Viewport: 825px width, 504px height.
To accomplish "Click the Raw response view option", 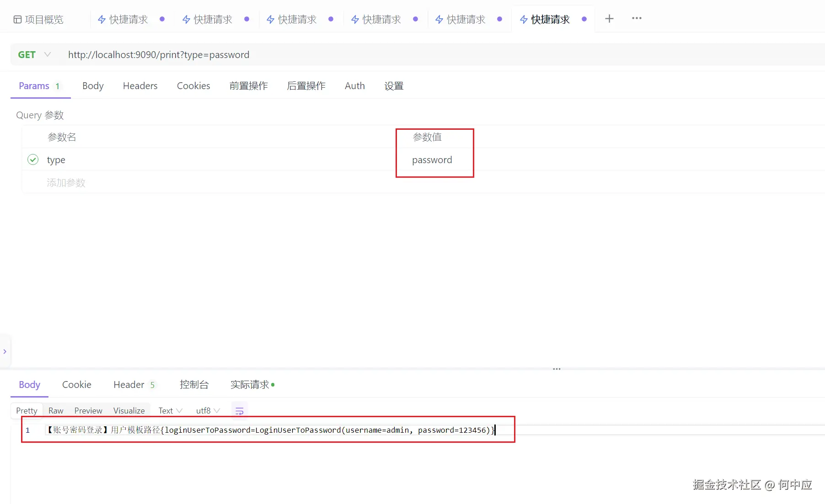I will pos(55,410).
